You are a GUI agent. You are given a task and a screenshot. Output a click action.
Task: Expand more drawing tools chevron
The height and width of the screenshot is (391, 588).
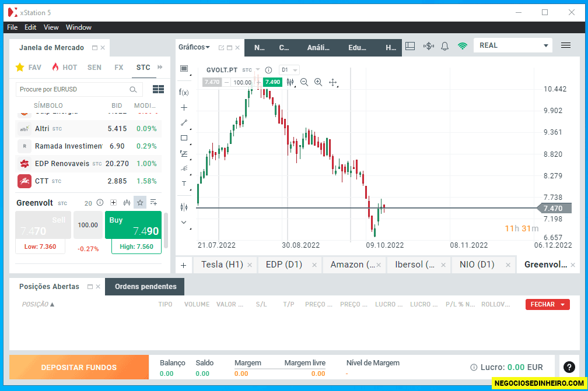(x=184, y=223)
